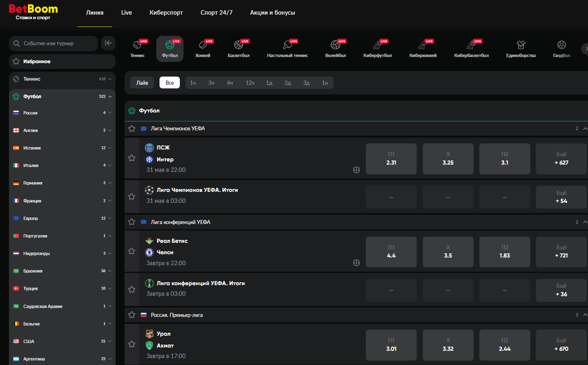This screenshot has width=588, height=365.
Task: Filter events by 1н
Action: click(325, 83)
